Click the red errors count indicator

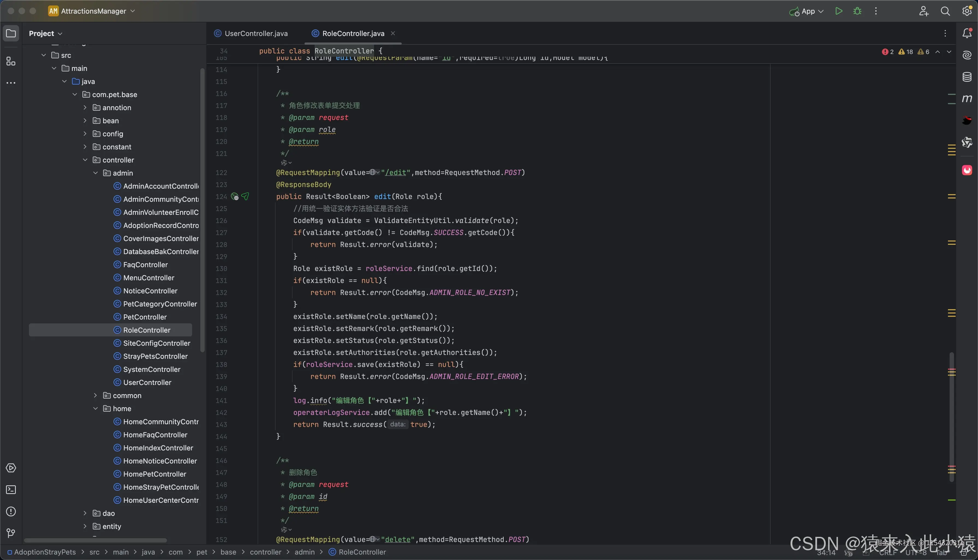[x=888, y=52]
